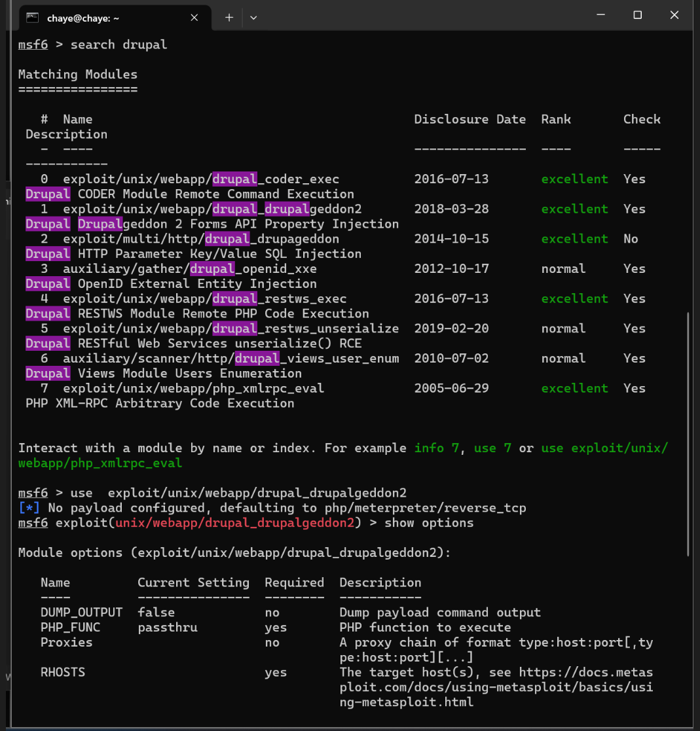Screen dimensions: 700x731
Task: Click 'HTTP Parameter Key/Value SQL Injection' description
Action: tap(219, 254)
